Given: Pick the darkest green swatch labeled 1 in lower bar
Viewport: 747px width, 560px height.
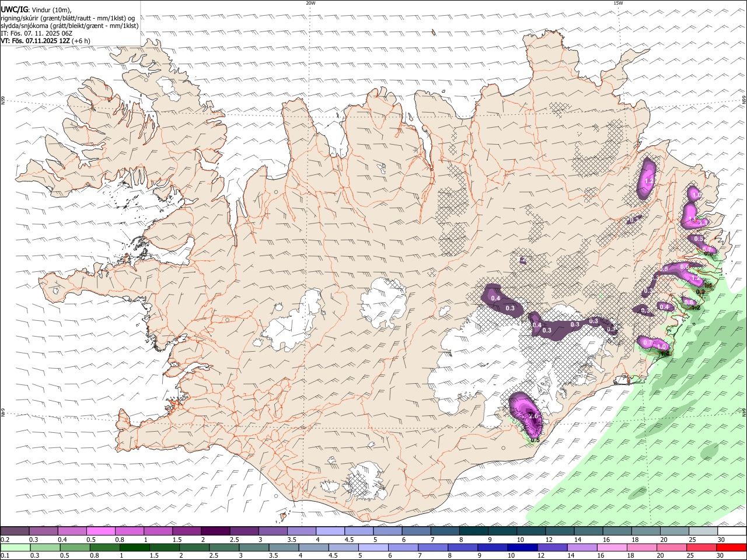Looking at the screenshot, I should point(134,548).
